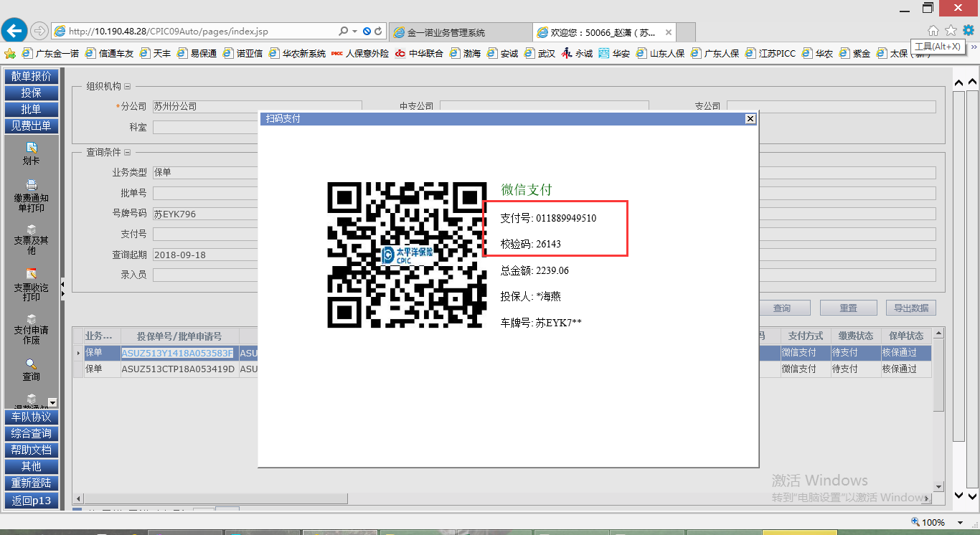Open the 帮助文档 sidebar menu
Image resolution: width=980 pixels, height=535 pixels.
(31, 450)
